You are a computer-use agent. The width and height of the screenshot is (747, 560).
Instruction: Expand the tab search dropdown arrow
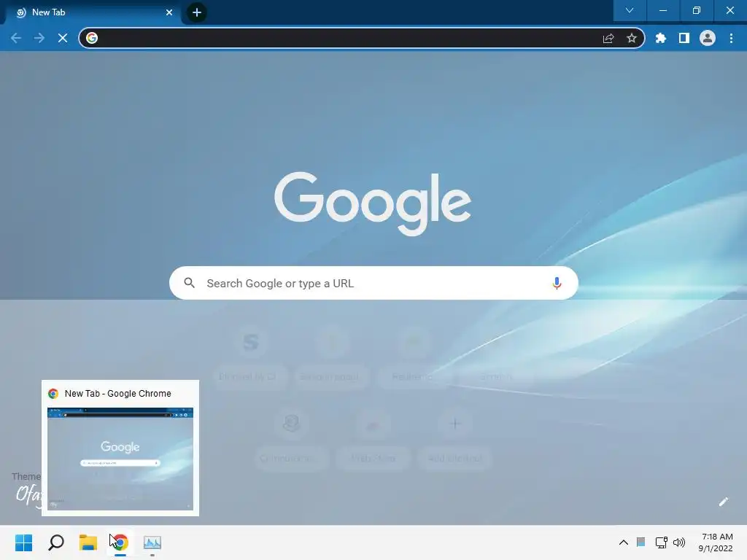coord(630,10)
